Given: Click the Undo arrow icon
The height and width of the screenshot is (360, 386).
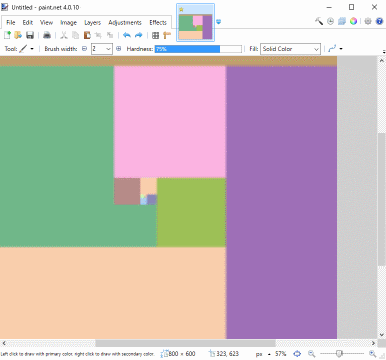Looking at the screenshot, I should pos(127,35).
